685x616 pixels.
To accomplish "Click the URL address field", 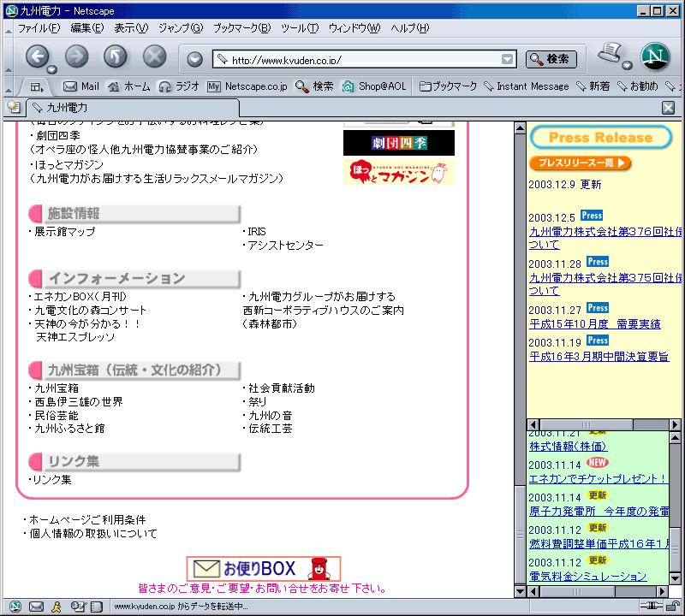I will (x=365, y=59).
